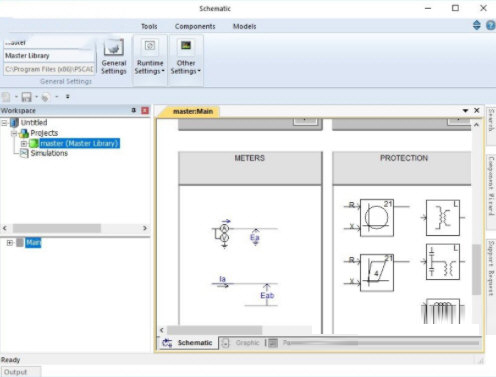Open the Other Settings dropdown
The height and width of the screenshot is (377, 496).
coord(186,57)
